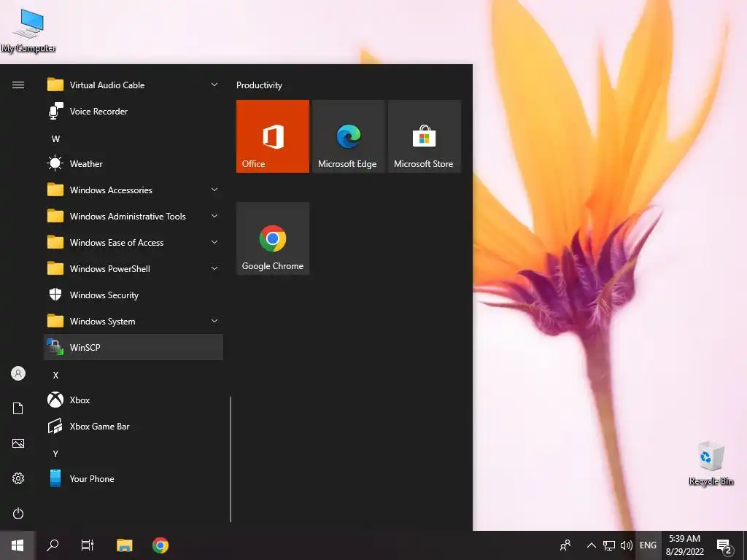Open the Xbox app
This screenshot has height=560, width=747.
[133, 400]
